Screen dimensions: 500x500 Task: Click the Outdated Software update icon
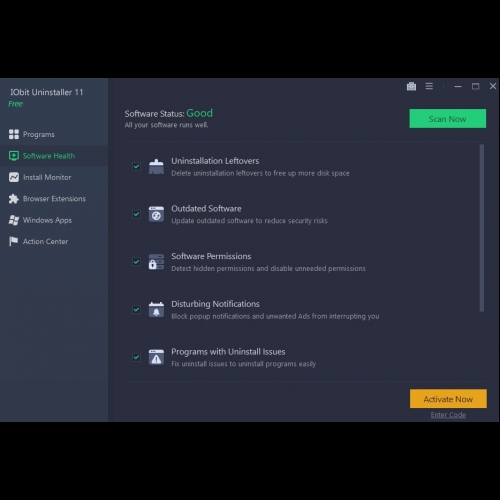point(156,214)
